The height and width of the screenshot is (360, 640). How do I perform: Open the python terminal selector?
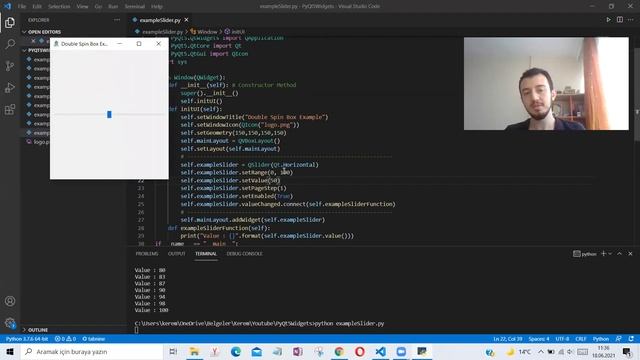585,253
